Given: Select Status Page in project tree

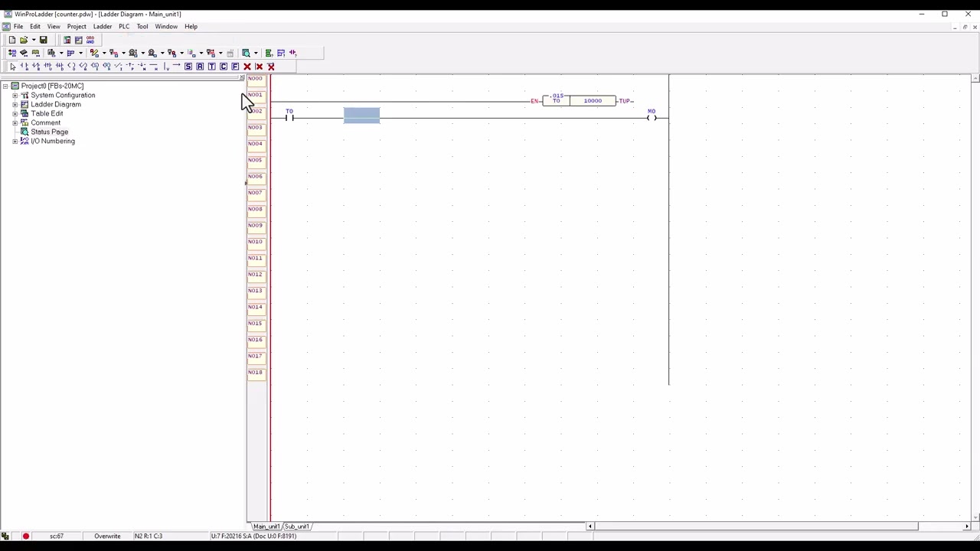Looking at the screenshot, I should pyautogui.click(x=49, y=132).
